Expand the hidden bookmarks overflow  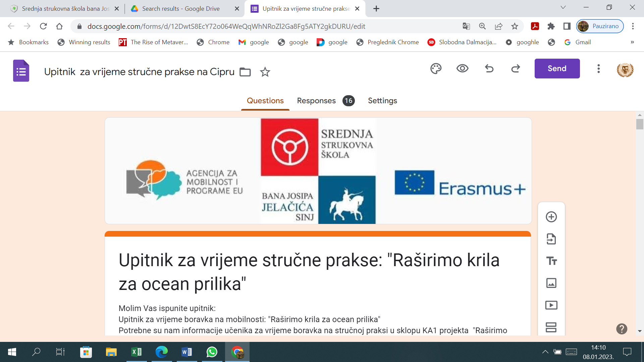tap(632, 42)
